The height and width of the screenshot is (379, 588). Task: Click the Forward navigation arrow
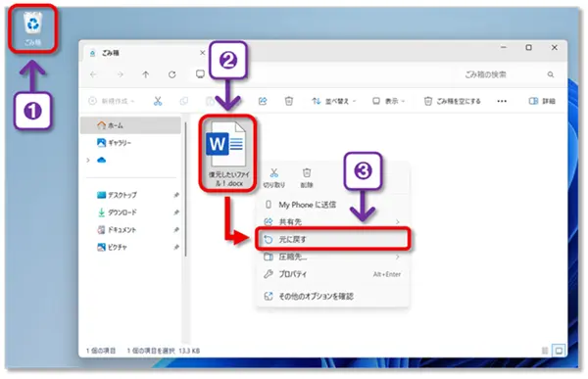click(x=120, y=74)
